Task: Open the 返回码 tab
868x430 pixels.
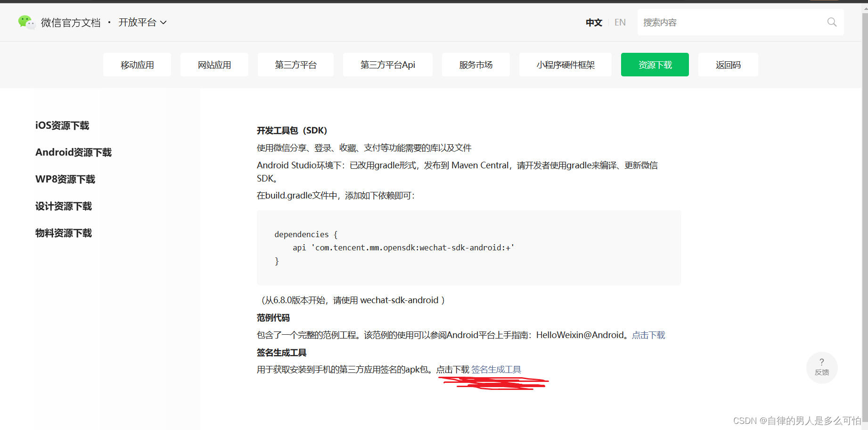Action: (x=728, y=65)
